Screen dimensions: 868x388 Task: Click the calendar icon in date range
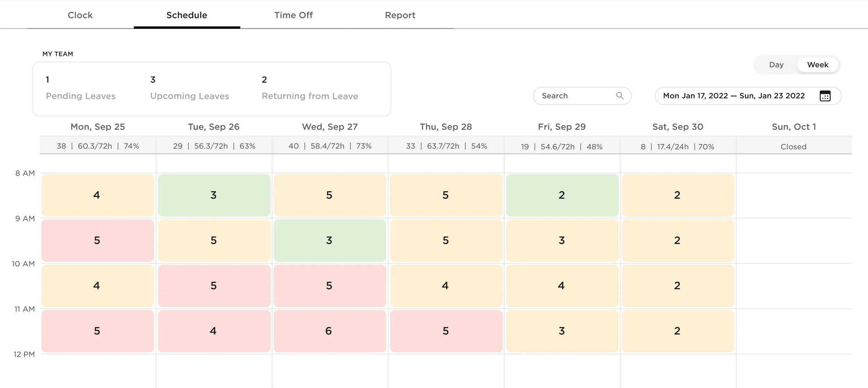coord(825,96)
